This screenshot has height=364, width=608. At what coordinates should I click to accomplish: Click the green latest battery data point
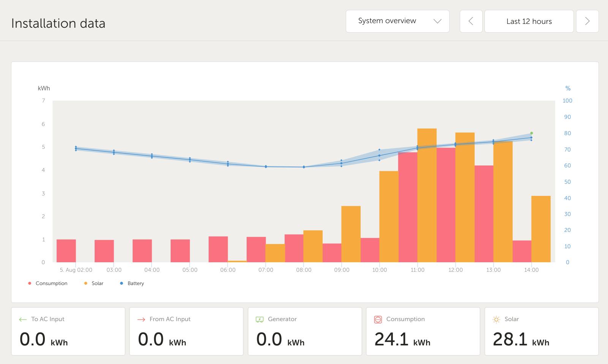coord(531,133)
